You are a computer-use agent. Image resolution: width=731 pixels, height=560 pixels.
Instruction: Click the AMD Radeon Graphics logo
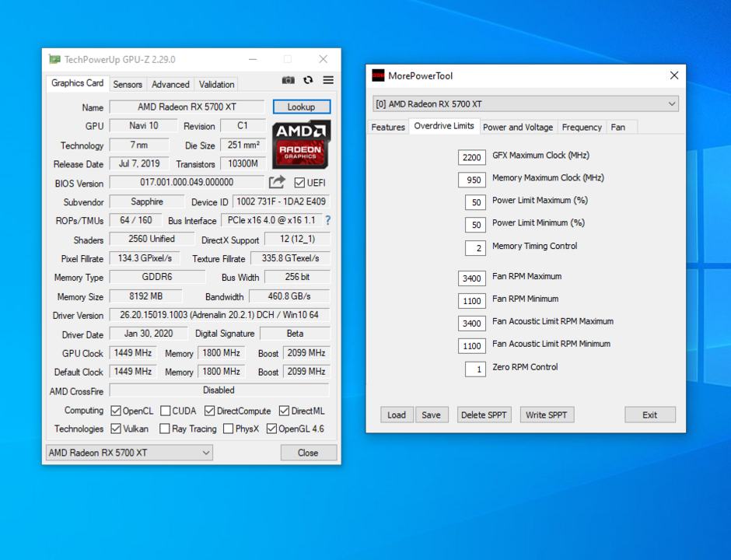point(302,145)
